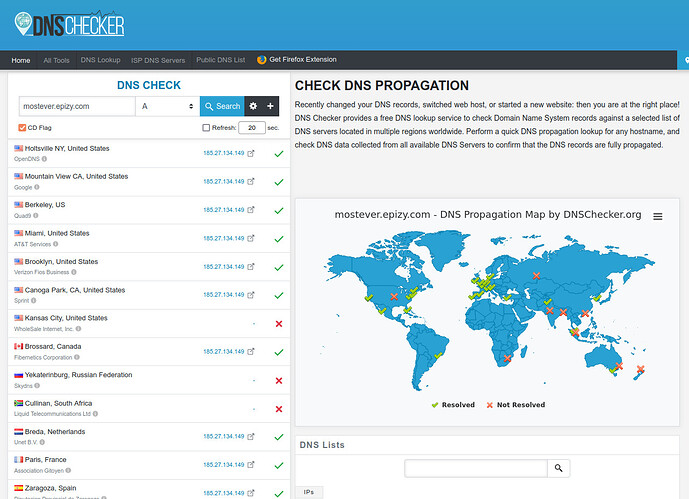The width and height of the screenshot is (689, 499).
Task: Open external link icon for Paris, France row
Action: (250, 465)
